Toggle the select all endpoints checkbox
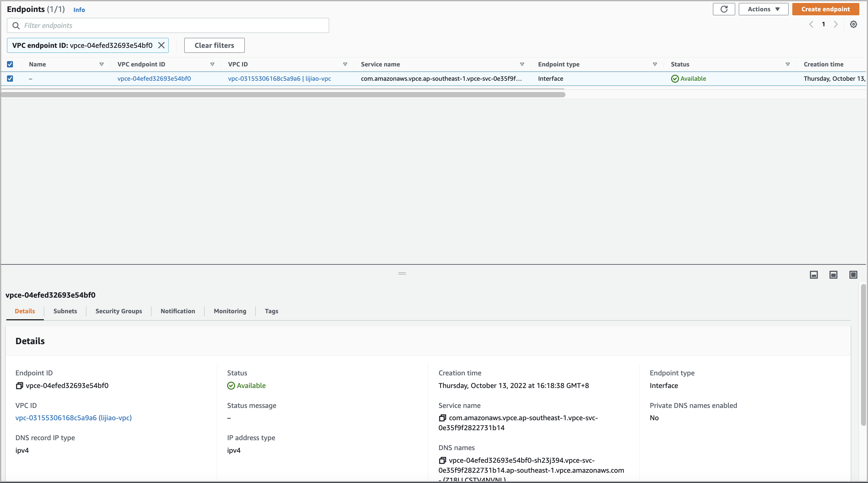 pos(10,64)
